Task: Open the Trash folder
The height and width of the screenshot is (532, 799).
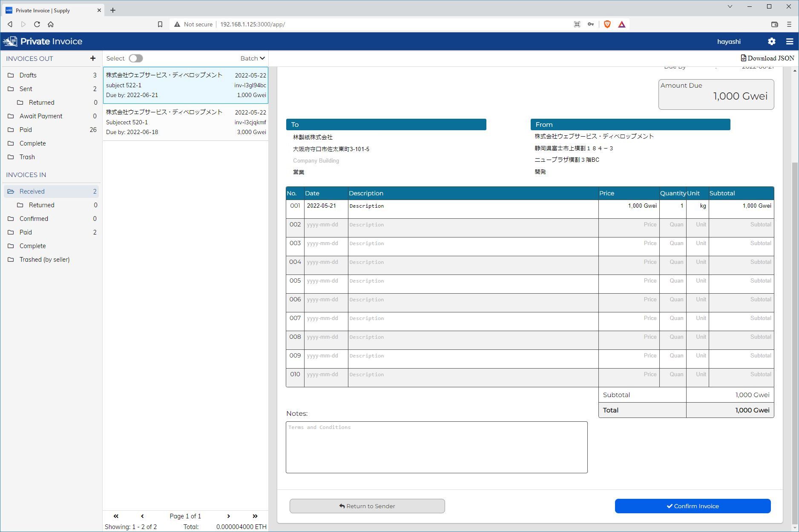Action: tap(52, 157)
